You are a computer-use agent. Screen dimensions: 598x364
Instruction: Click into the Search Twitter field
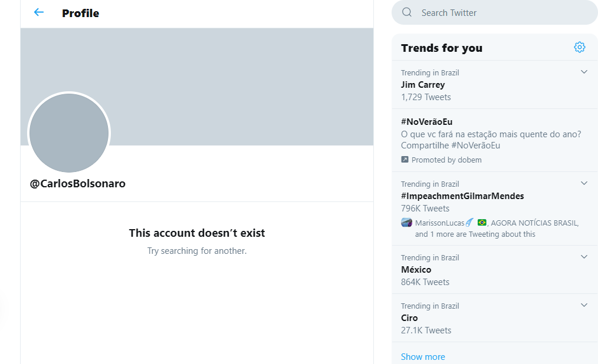[495, 12]
